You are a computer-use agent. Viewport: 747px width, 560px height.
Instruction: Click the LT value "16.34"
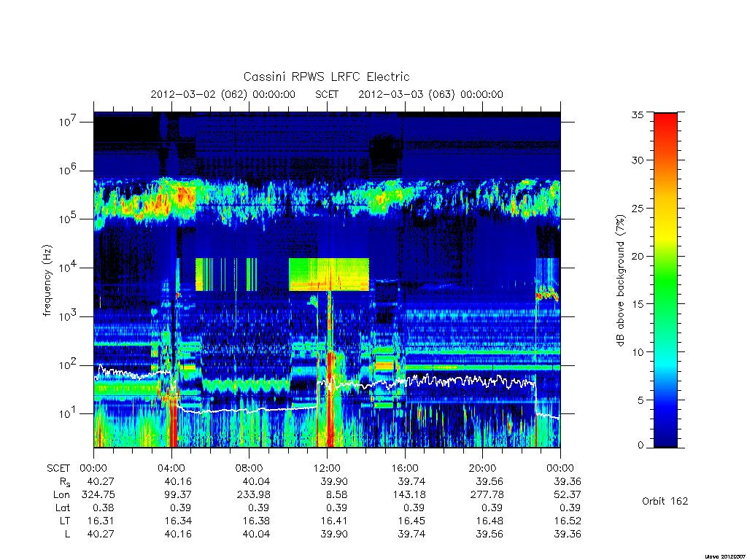(x=178, y=521)
